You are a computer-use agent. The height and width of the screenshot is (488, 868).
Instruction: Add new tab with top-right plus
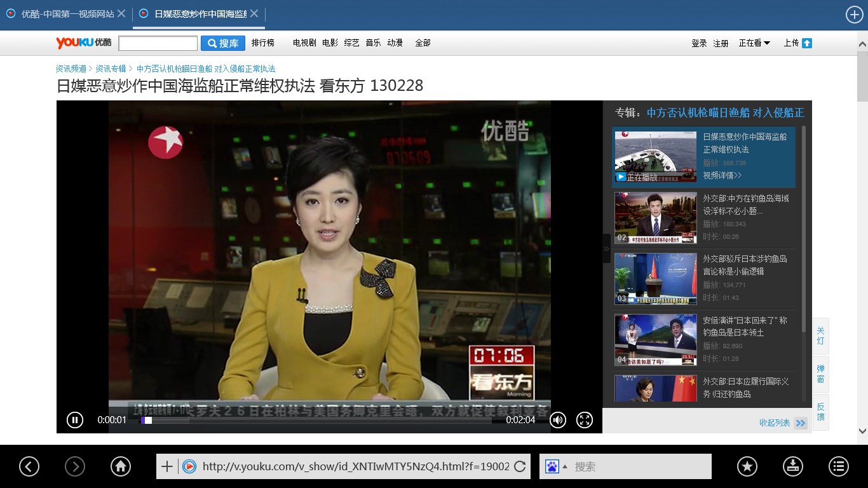855,15
